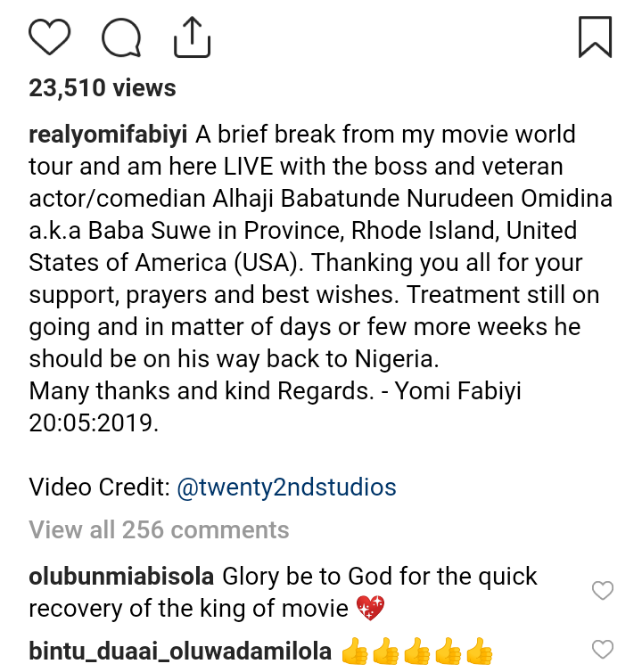This screenshot has width=642, height=672.
Task: Click the first thumbs-up emoji
Action: pos(356,652)
